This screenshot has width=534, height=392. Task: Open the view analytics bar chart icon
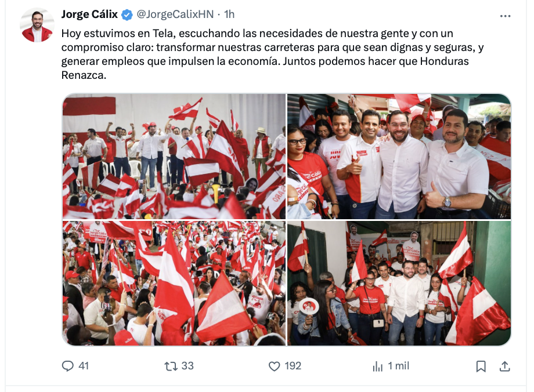click(x=378, y=366)
